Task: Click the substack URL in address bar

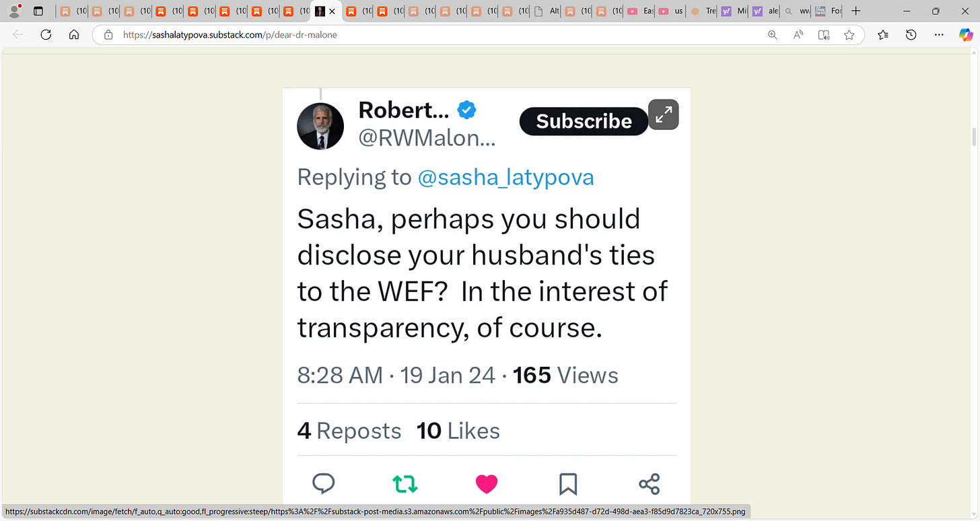Action: [230, 35]
